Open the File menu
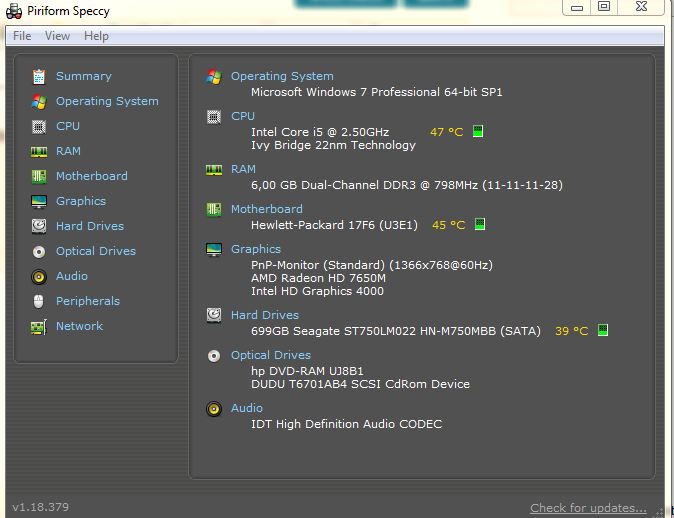The height and width of the screenshot is (518, 674). (x=22, y=36)
